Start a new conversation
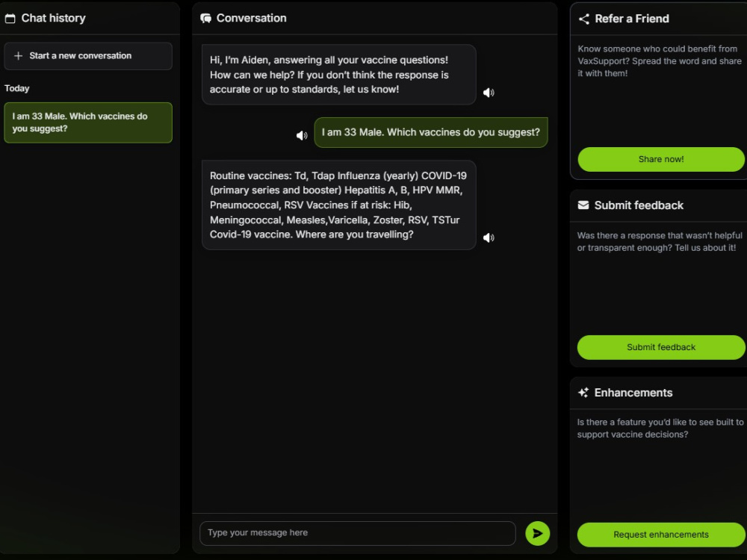Image resolution: width=747 pixels, height=560 pixels. pyautogui.click(x=88, y=56)
